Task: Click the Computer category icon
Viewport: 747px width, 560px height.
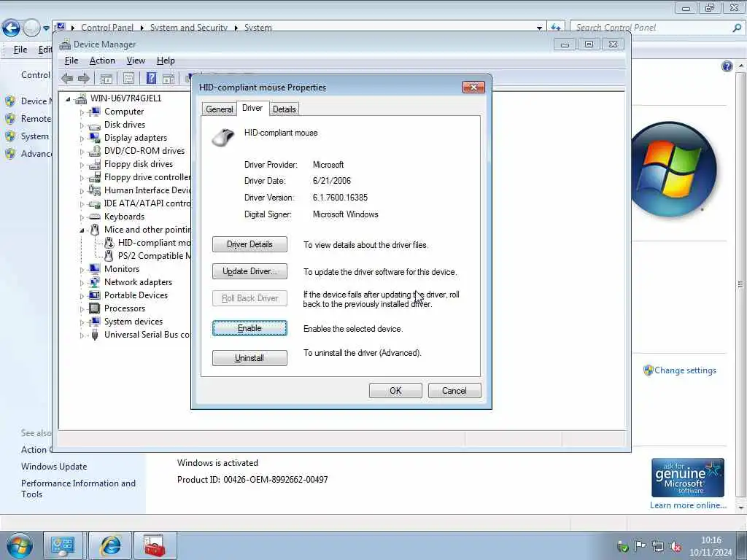Action: (x=95, y=112)
